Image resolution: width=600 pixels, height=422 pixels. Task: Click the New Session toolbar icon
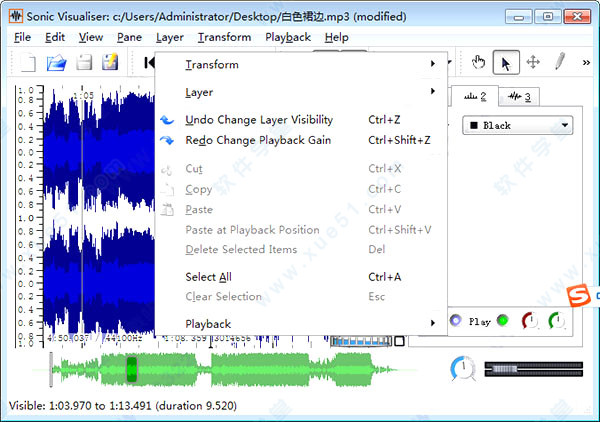[x=28, y=62]
